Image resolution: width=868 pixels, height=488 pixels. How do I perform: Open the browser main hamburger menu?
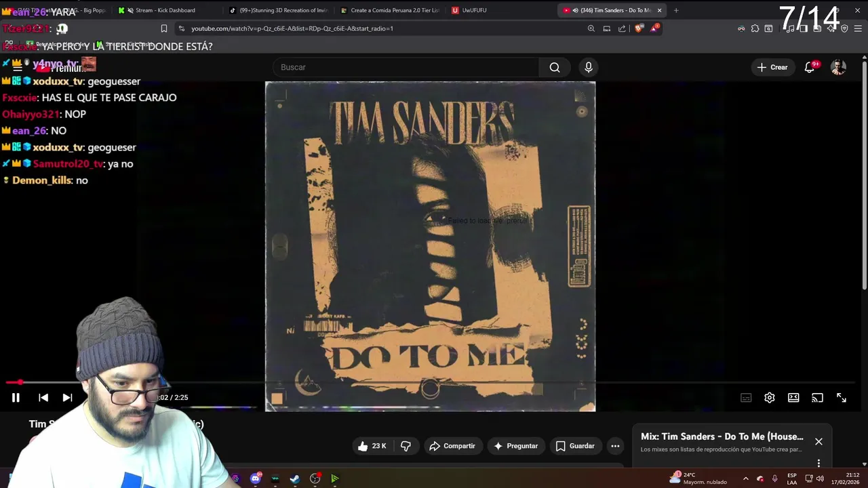coord(858,28)
